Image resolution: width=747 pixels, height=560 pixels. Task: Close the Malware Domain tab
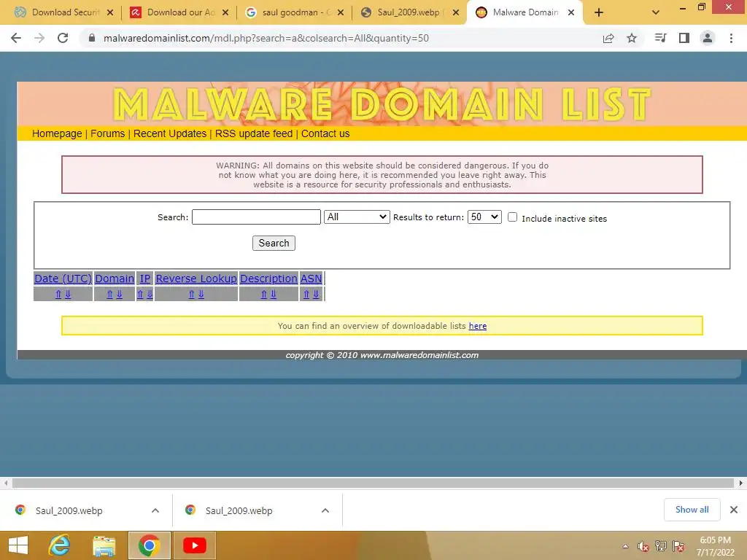[x=570, y=13]
